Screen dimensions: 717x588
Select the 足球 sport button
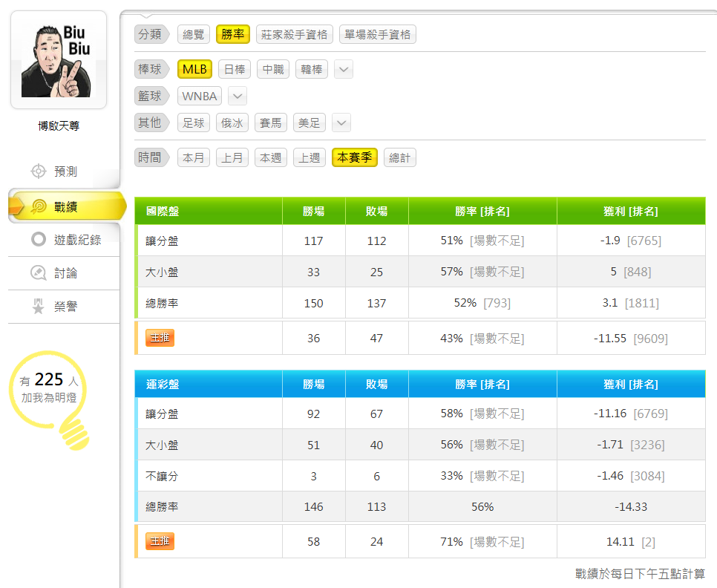(194, 123)
